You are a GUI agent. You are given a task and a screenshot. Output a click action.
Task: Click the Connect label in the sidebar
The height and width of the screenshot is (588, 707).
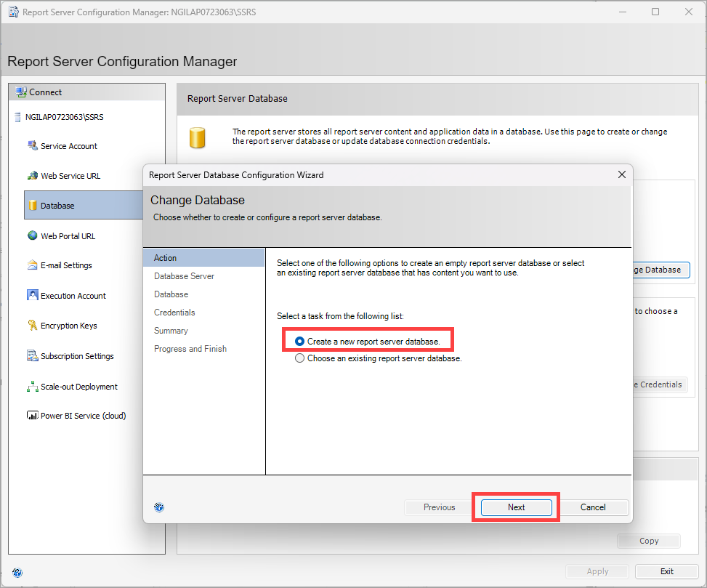click(x=45, y=92)
